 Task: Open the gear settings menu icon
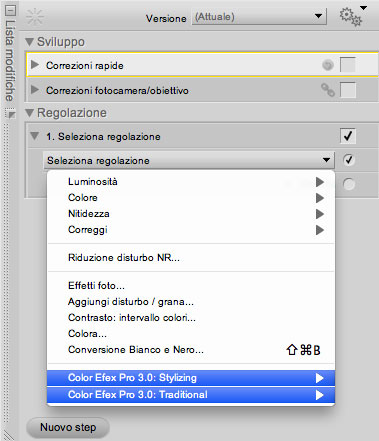coord(352,17)
